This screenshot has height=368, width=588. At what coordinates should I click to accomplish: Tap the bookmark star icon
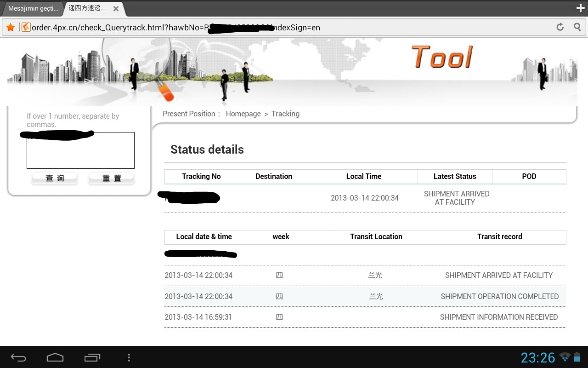click(11, 27)
